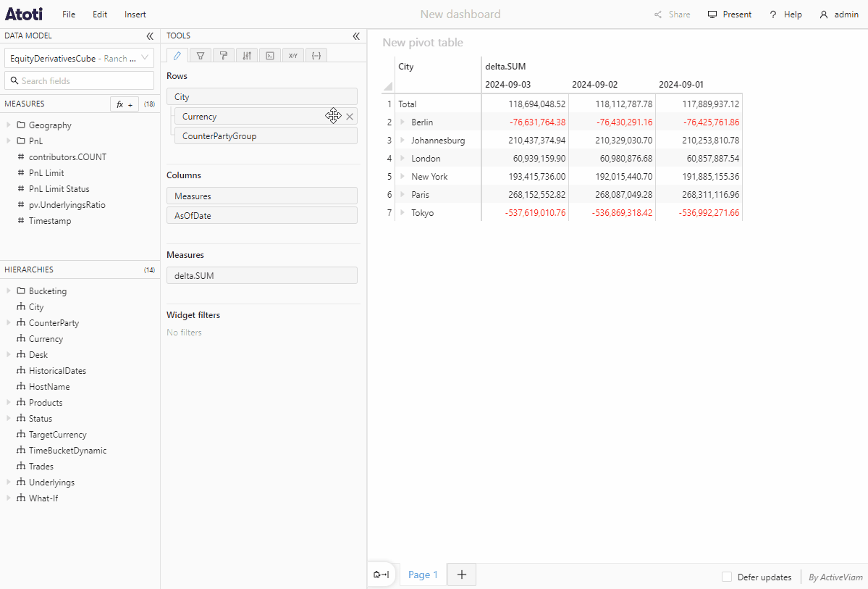Viewport: 868px width, 589px height.
Task: Click the PnL Limit measure
Action: [x=46, y=173]
